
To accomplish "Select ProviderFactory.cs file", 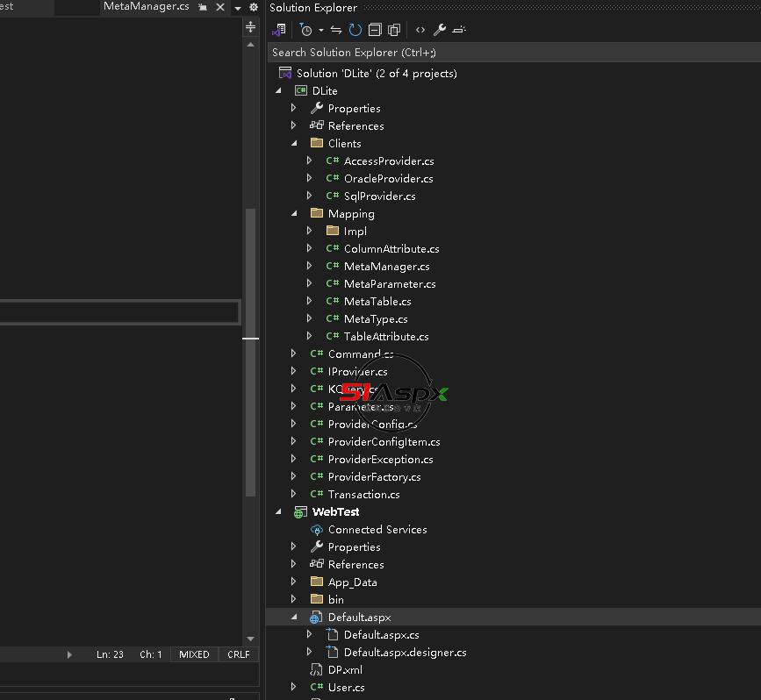I will (x=374, y=477).
